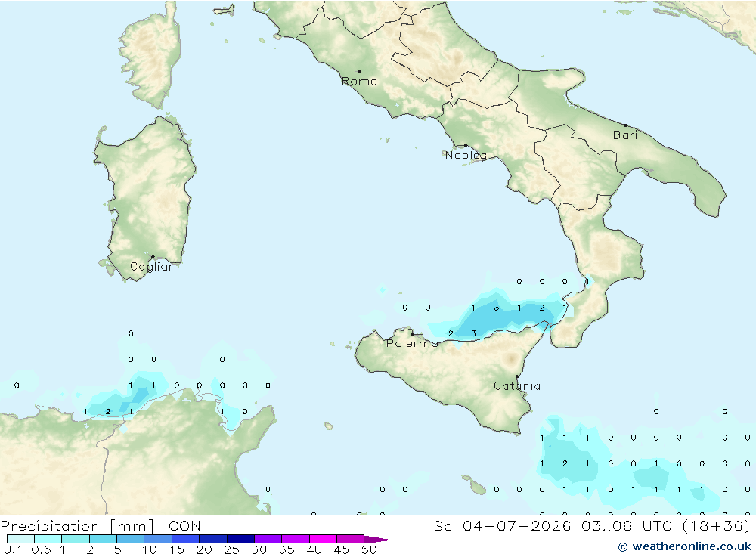Image resolution: width=756 pixels, height=554 pixels.
Task: Click the 25 legend scale value
Action: [x=232, y=549]
